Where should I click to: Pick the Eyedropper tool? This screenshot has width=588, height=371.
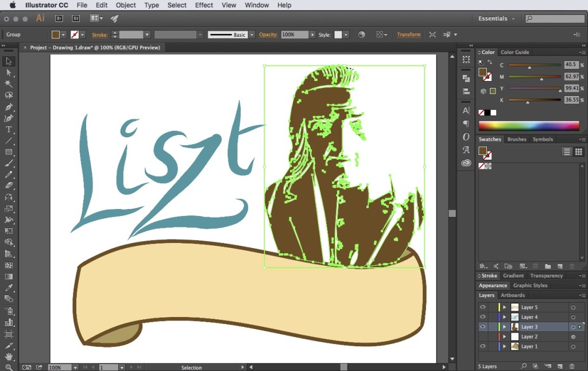pos(9,288)
